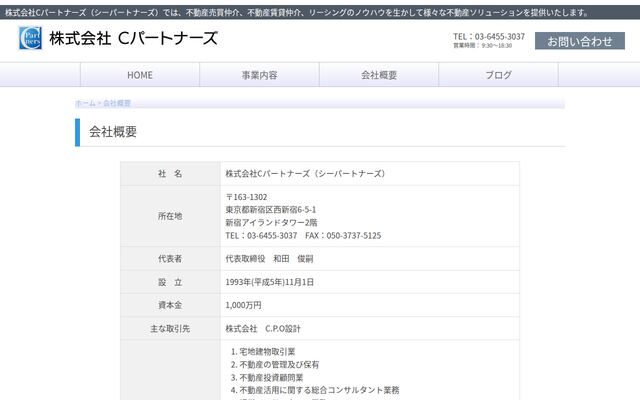Click the top banner company description text
This screenshot has height=400, width=640.
pyautogui.click(x=297, y=13)
